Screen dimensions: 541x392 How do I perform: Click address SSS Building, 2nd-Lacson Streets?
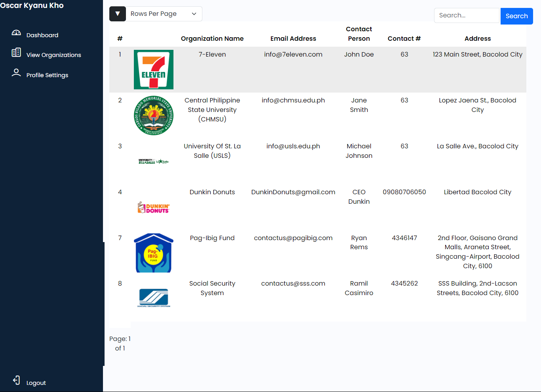(x=478, y=288)
